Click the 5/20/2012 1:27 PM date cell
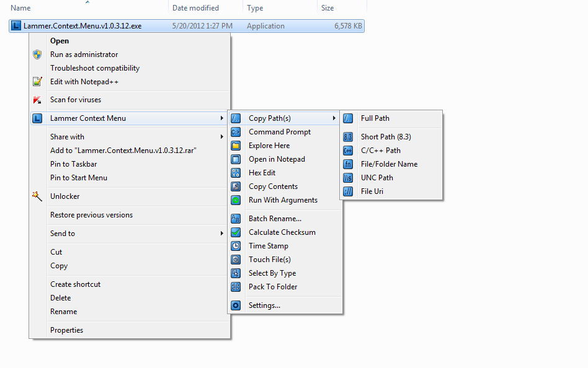588x368 pixels. pyautogui.click(x=202, y=26)
